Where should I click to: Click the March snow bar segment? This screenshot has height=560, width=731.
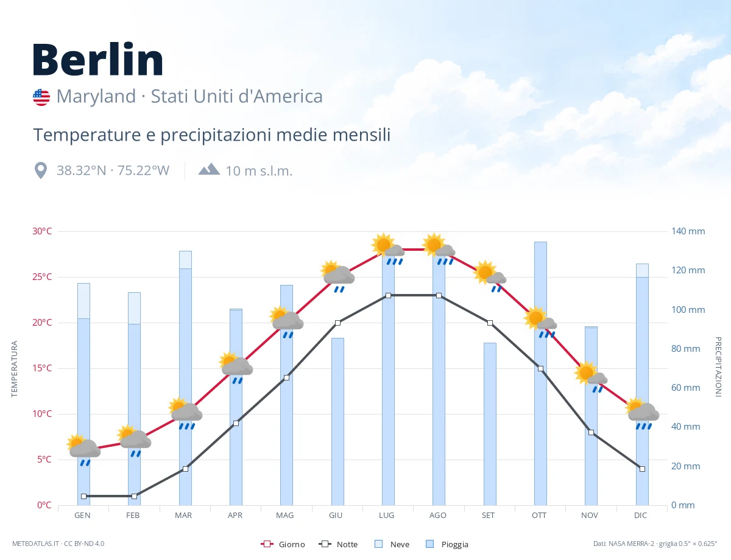point(185,259)
